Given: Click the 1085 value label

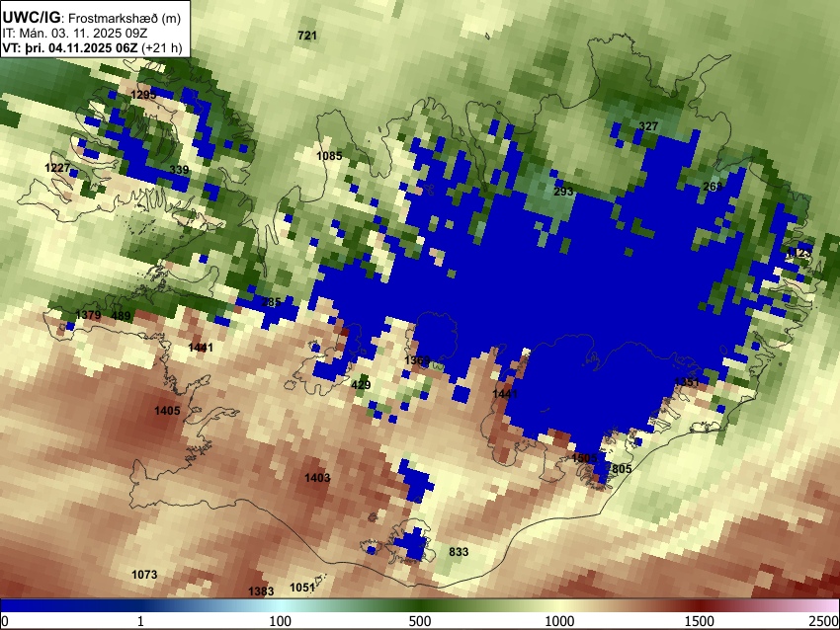Looking at the screenshot, I should (329, 156).
